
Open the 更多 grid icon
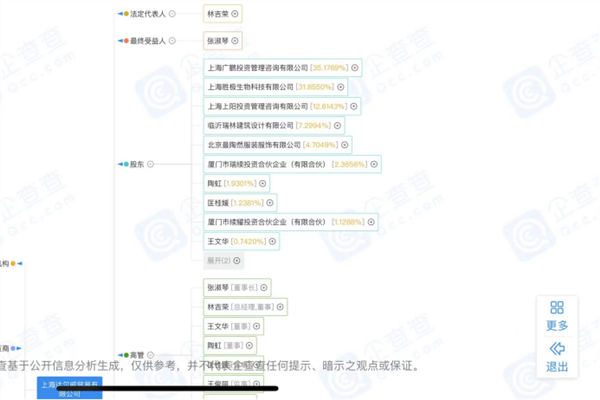coord(557,315)
